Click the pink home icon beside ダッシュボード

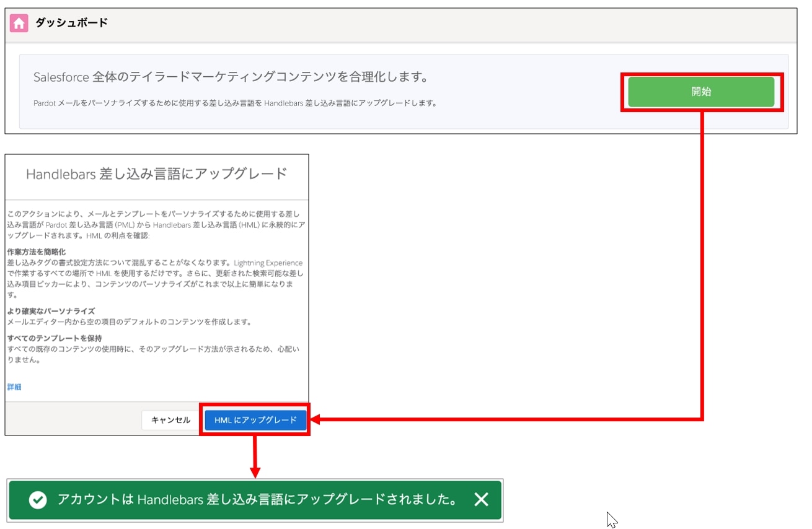click(x=19, y=24)
